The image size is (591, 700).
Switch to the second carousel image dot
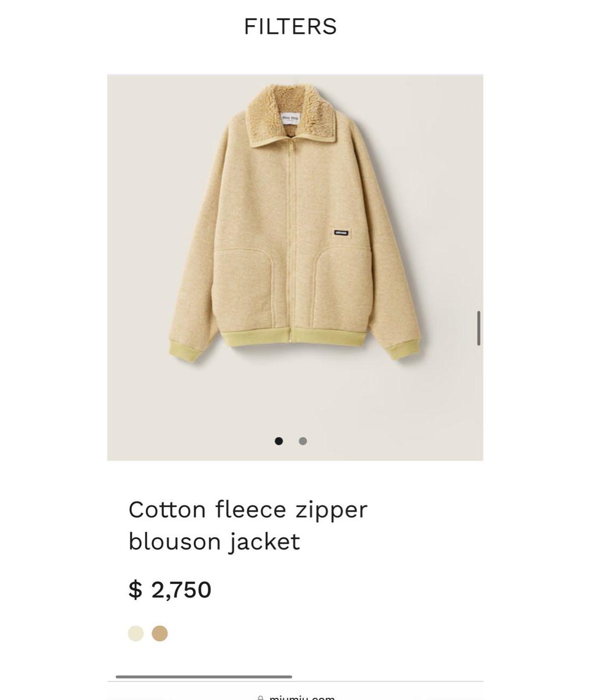pos(303,441)
